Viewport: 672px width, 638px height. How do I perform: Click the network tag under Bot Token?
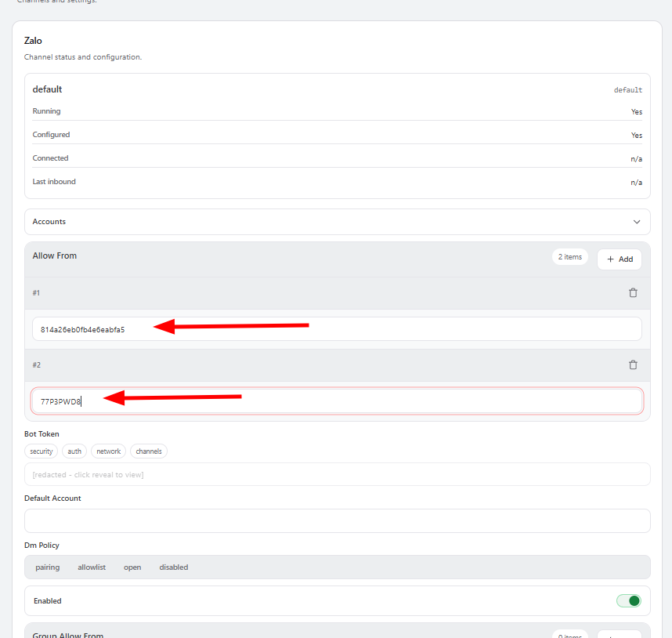(108, 451)
